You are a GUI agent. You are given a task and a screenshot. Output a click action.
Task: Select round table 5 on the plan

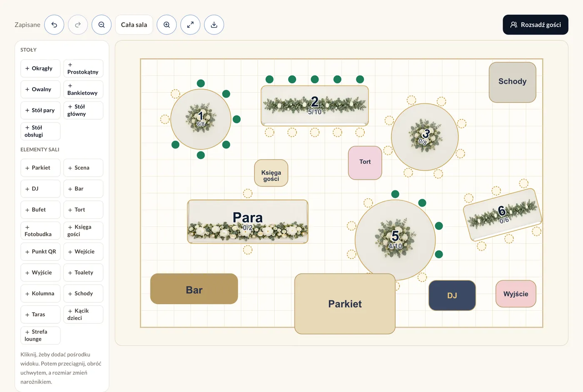point(395,240)
